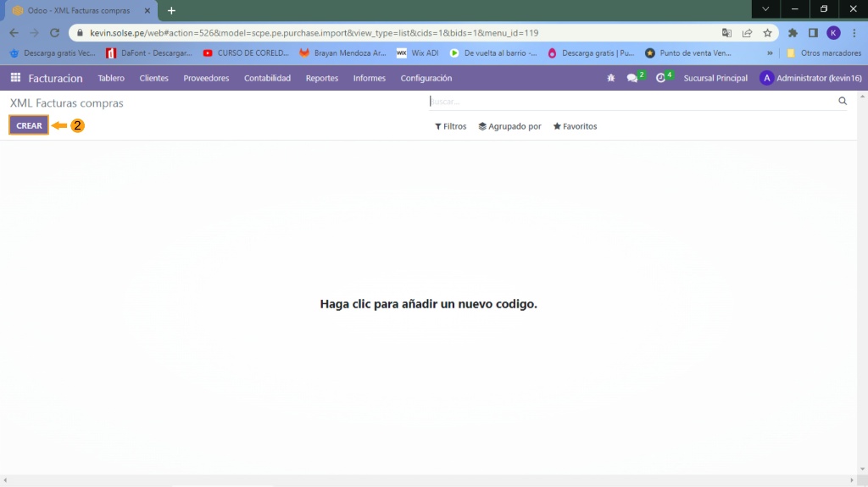This screenshot has width=868, height=487.
Task: Open the conversations chat icon
Action: (632, 78)
